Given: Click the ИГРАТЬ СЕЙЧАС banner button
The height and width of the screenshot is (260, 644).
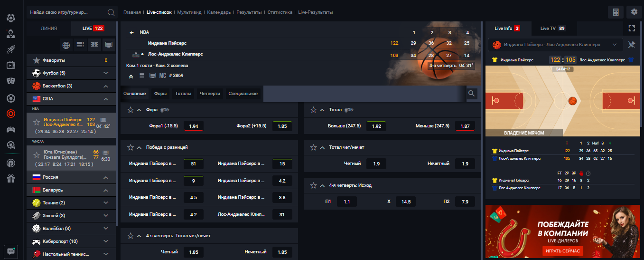Looking at the screenshot, I should pos(562,250).
